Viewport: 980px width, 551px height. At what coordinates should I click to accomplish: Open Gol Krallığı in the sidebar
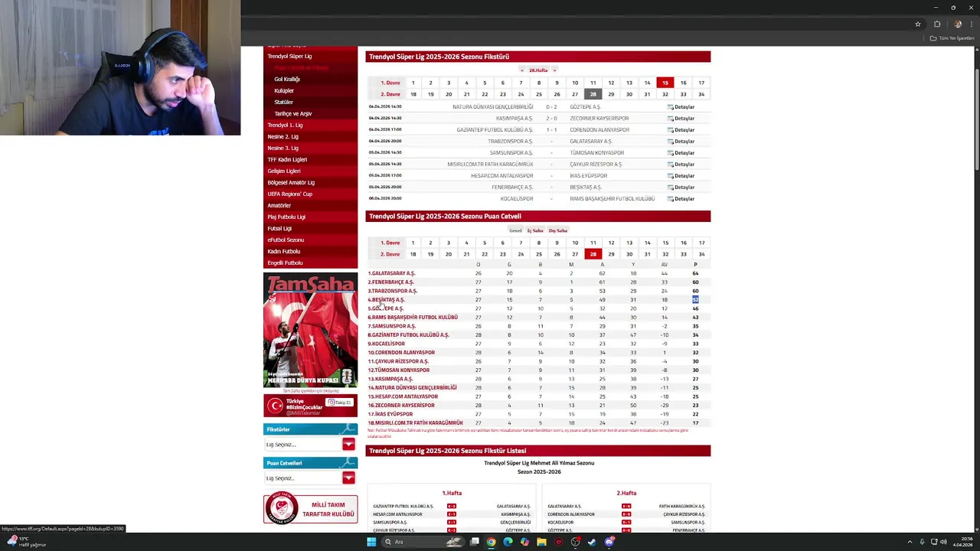[x=287, y=80]
